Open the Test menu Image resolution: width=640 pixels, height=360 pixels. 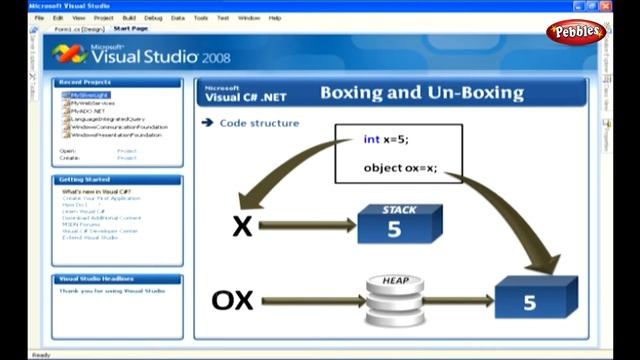[223, 18]
